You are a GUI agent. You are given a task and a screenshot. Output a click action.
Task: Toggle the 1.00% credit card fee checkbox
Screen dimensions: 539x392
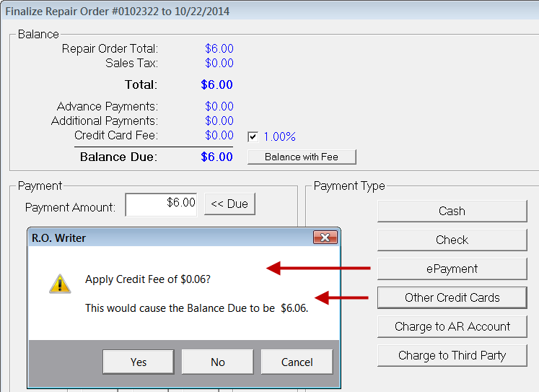click(253, 136)
